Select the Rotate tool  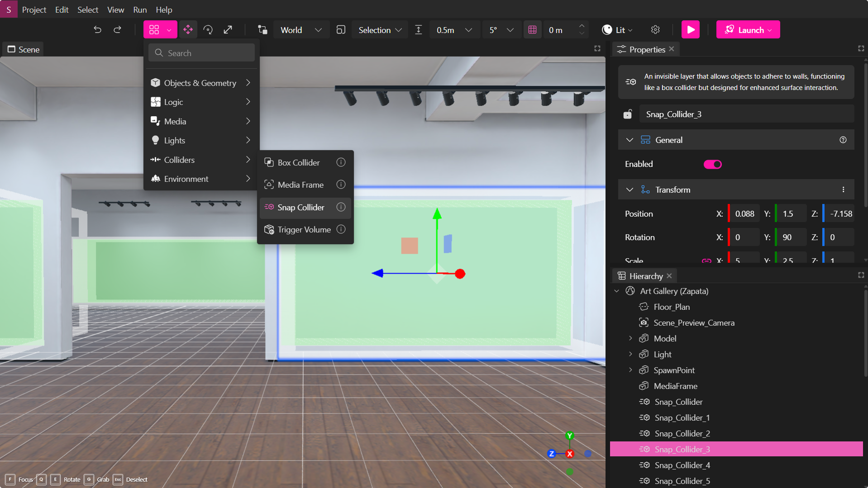pyautogui.click(x=208, y=29)
